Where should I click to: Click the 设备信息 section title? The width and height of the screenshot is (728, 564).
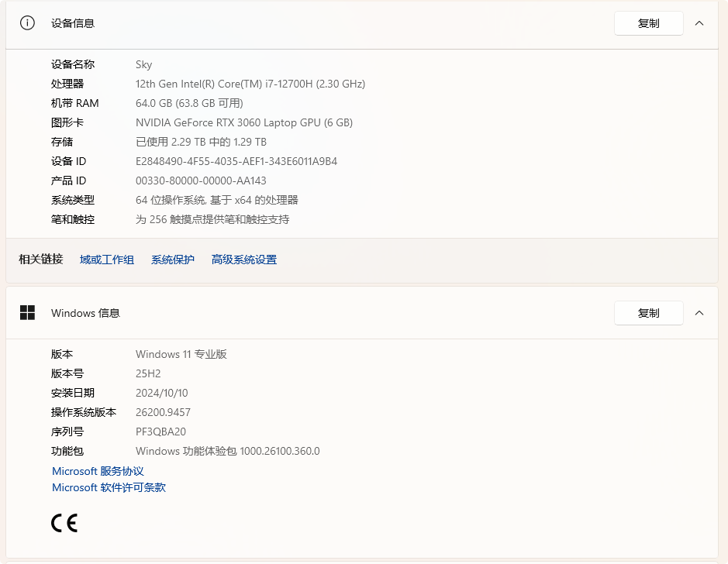pos(73,23)
